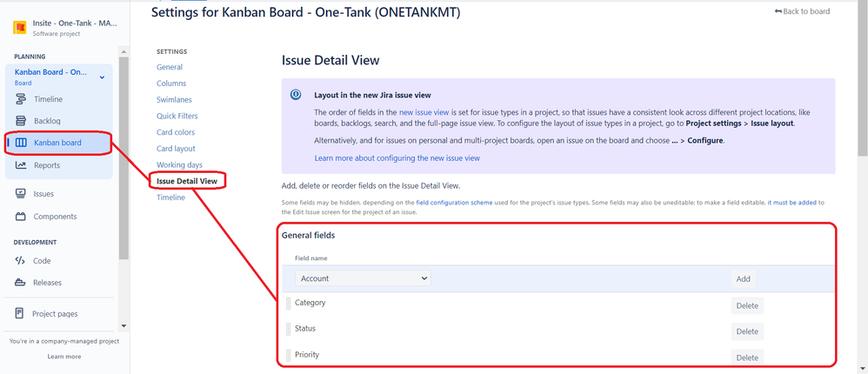868x374 pixels.
Task: Follow the 'it must be added' link
Action: point(791,203)
